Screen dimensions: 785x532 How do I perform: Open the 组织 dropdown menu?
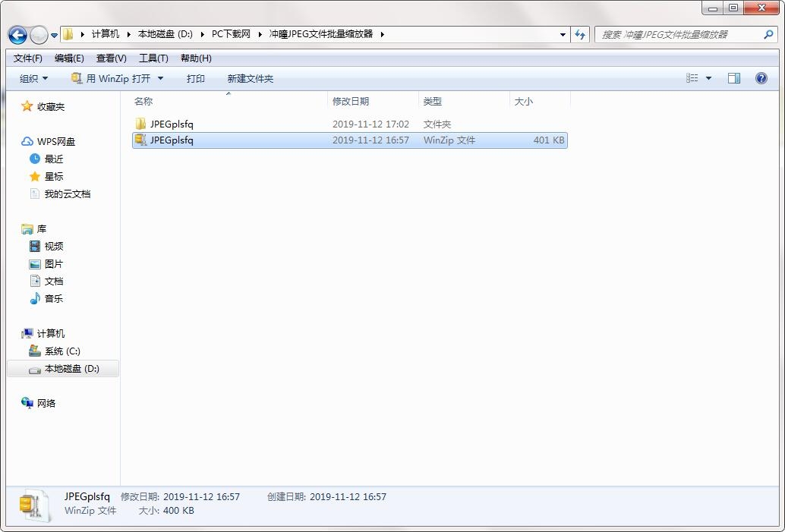[x=33, y=79]
